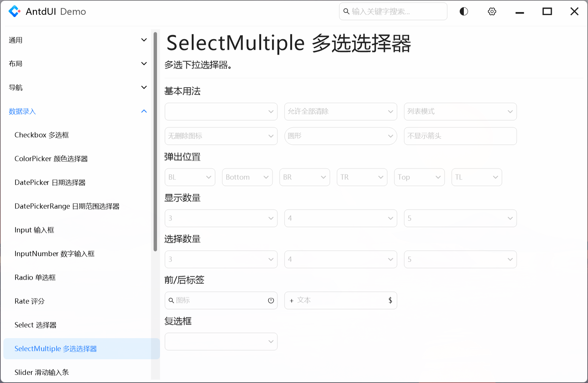Click the "+" prefix icon on the 文本 select
The height and width of the screenshot is (383, 588).
pos(291,300)
